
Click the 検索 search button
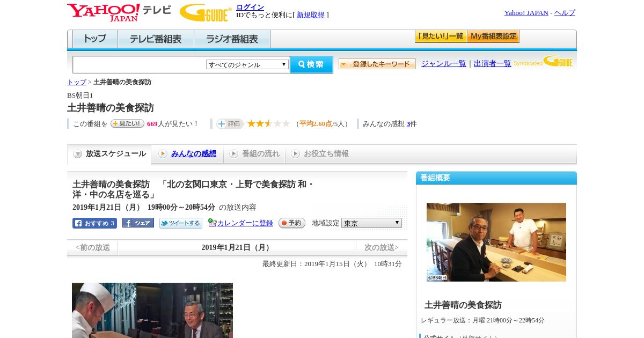tap(311, 64)
